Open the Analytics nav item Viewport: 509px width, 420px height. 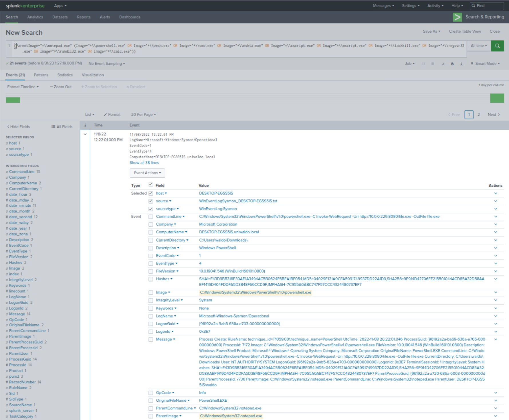(x=35, y=17)
